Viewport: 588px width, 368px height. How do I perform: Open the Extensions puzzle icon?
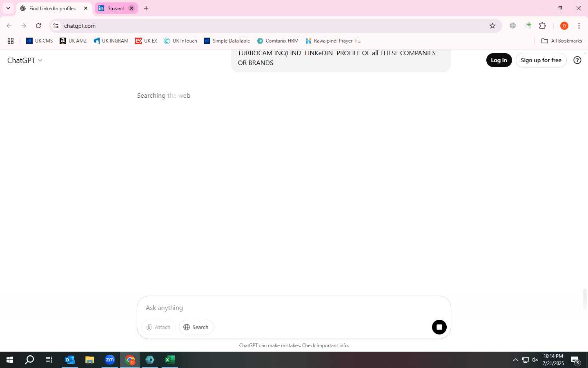coord(543,26)
